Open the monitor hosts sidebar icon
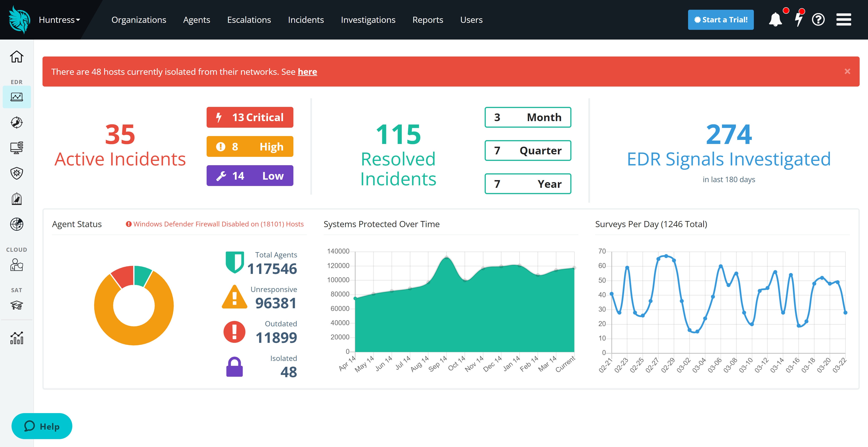Screen dimensions: 868x447 click(x=17, y=148)
